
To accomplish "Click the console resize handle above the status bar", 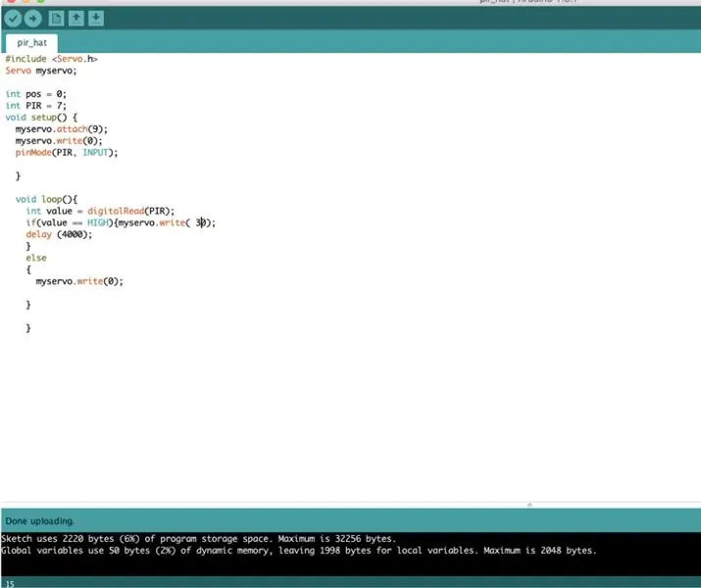I will coord(529,505).
